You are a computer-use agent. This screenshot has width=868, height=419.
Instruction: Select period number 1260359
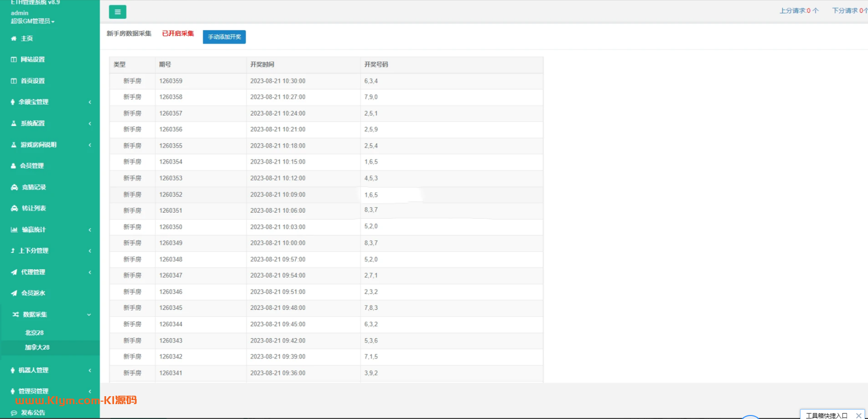(171, 81)
